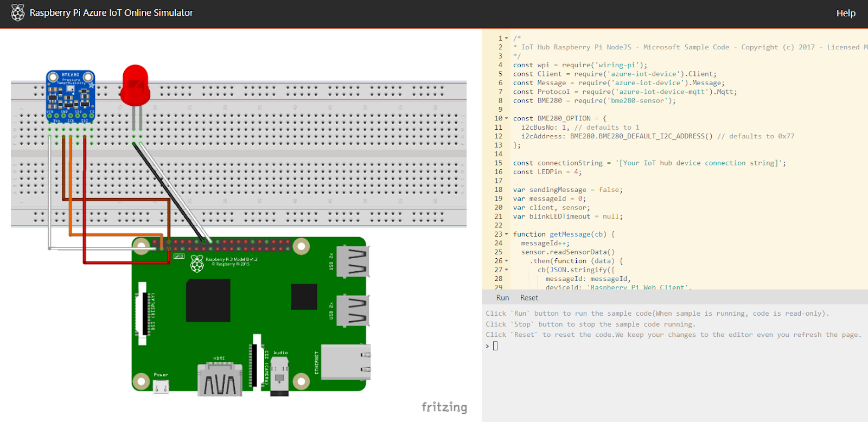The image size is (868, 422).
Task: Click the 'var messageId = 0;' line
Action: (550, 199)
